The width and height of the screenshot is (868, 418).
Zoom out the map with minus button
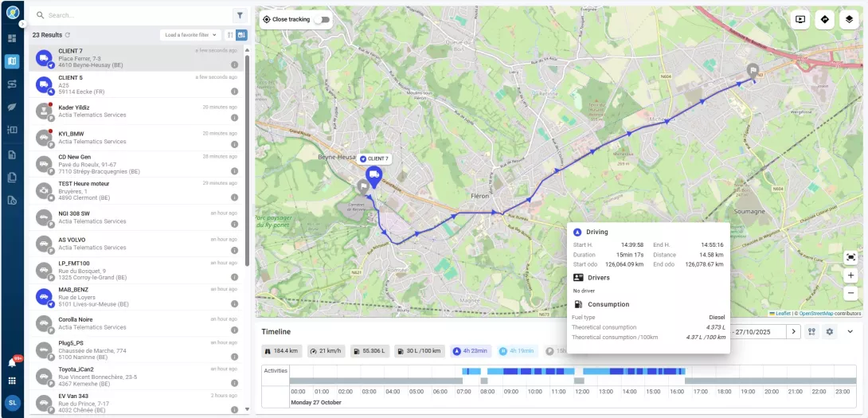tap(850, 293)
